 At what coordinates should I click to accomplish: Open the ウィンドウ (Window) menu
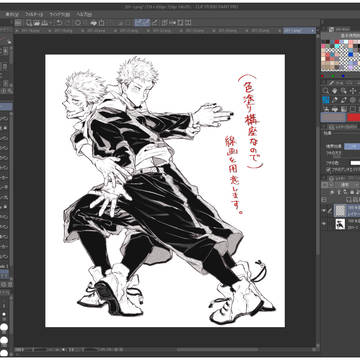pos(60,14)
